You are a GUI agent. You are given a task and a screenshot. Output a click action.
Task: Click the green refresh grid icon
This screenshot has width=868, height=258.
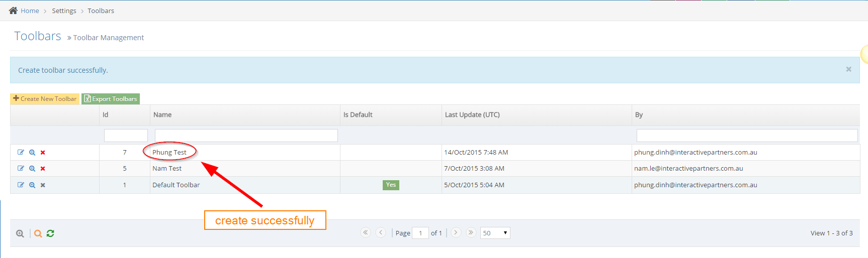50,233
